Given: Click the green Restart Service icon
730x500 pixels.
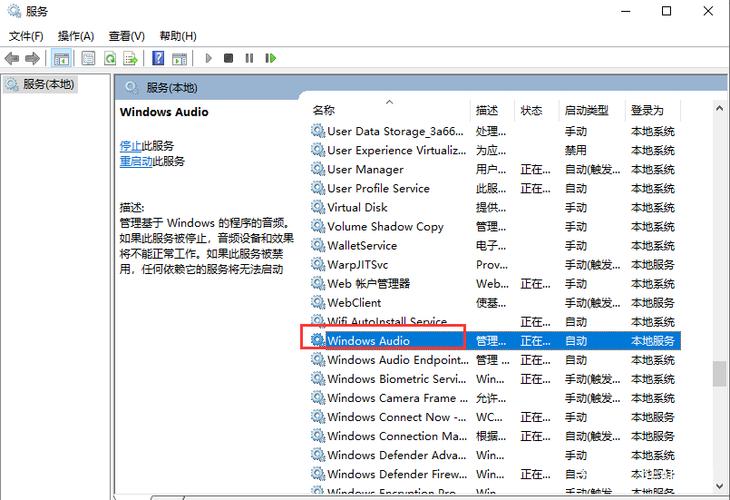Looking at the screenshot, I should [x=270, y=59].
